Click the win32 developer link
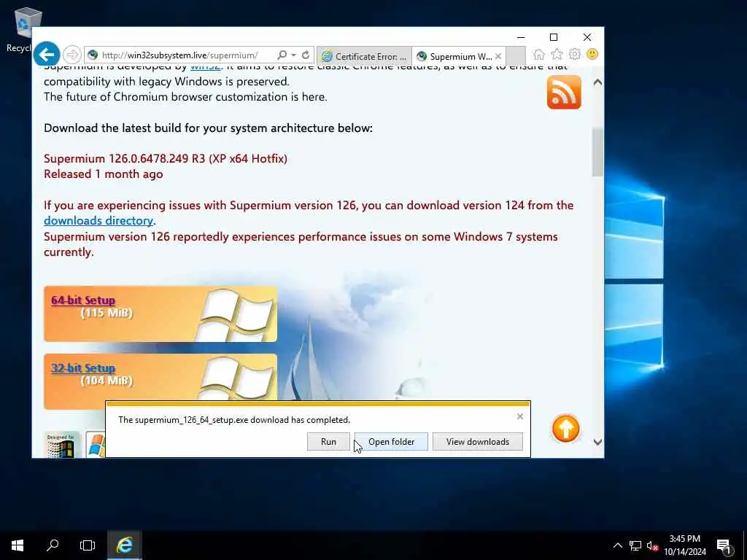This screenshot has width=747, height=560. (x=205, y=68)
